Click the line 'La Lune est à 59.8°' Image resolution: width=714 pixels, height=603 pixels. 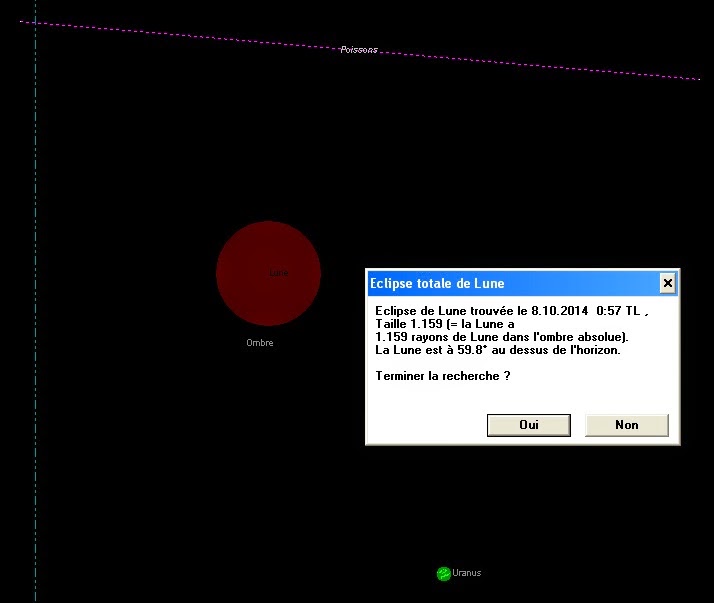coord(498,350)
